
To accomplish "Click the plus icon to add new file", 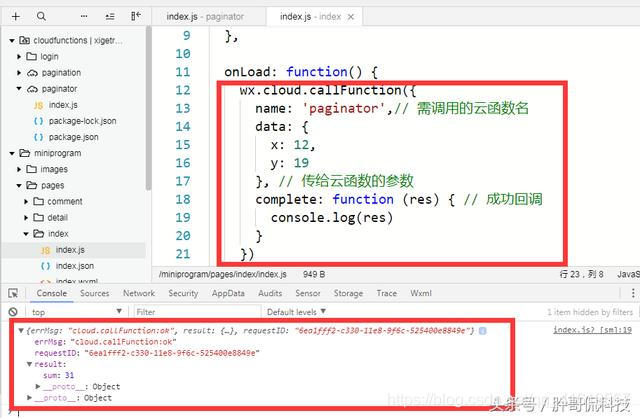I will coord(16,16).
